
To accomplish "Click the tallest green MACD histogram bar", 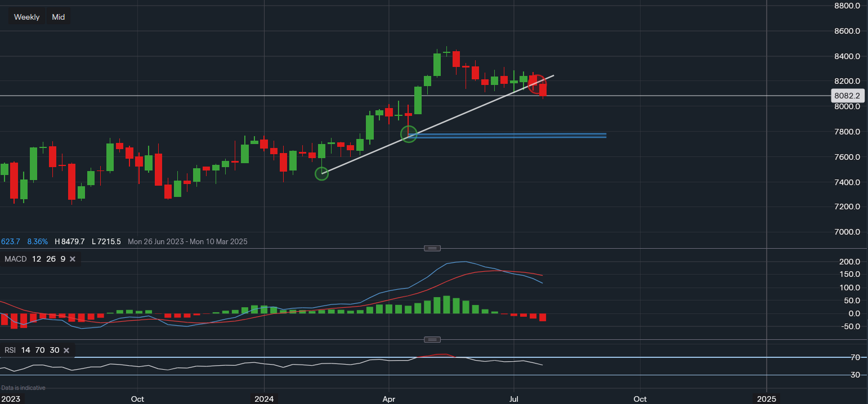I will (x=446, y=304).
